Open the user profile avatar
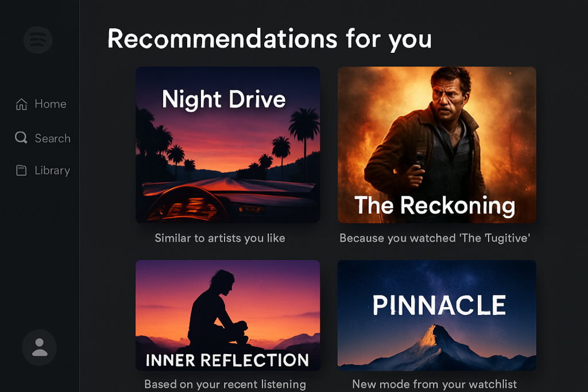 (x=40, y=347)
